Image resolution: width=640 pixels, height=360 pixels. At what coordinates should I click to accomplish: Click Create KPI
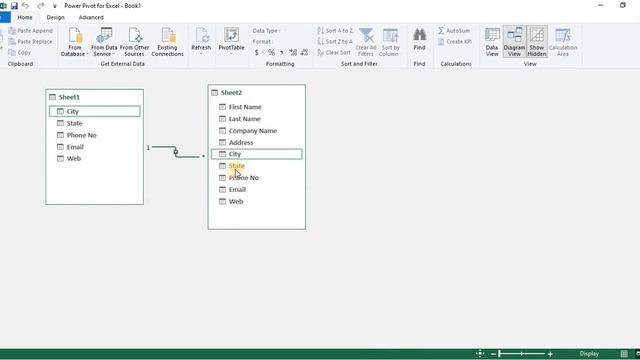click(x=455, y=41)
